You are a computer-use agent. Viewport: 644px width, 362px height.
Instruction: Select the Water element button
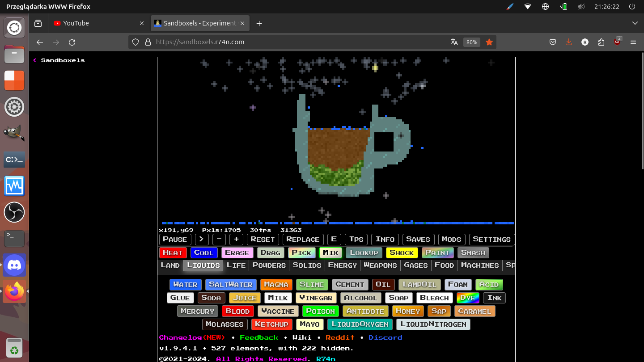tap(185, 285)
